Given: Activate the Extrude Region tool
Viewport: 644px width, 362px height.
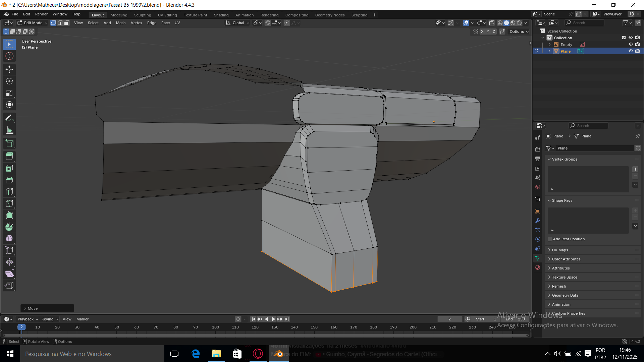Looking at the screenshot, I should pos(9,156).
